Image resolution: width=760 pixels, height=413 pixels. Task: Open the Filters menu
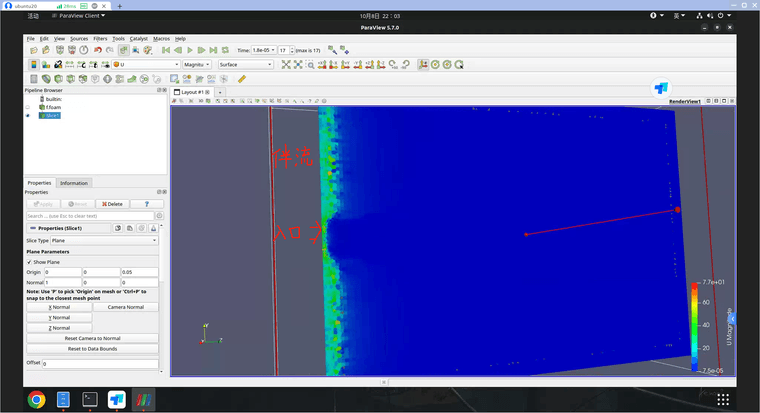click(x=100, y=38)
